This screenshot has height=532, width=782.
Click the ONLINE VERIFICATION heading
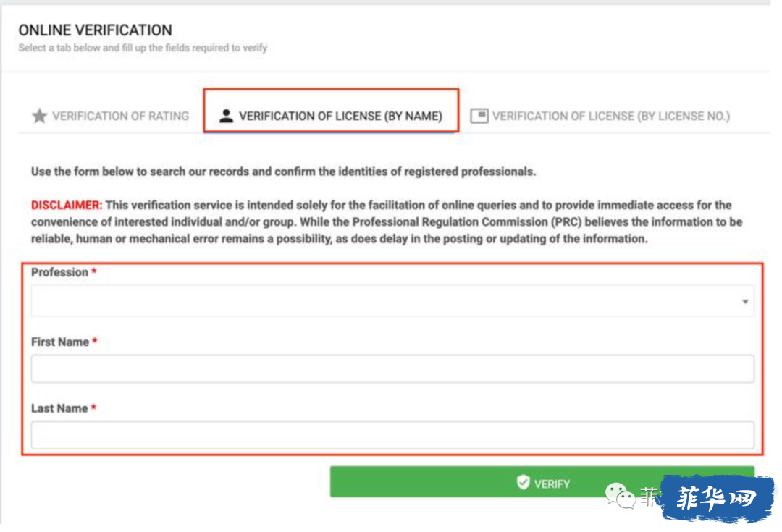tap(96, 30)
